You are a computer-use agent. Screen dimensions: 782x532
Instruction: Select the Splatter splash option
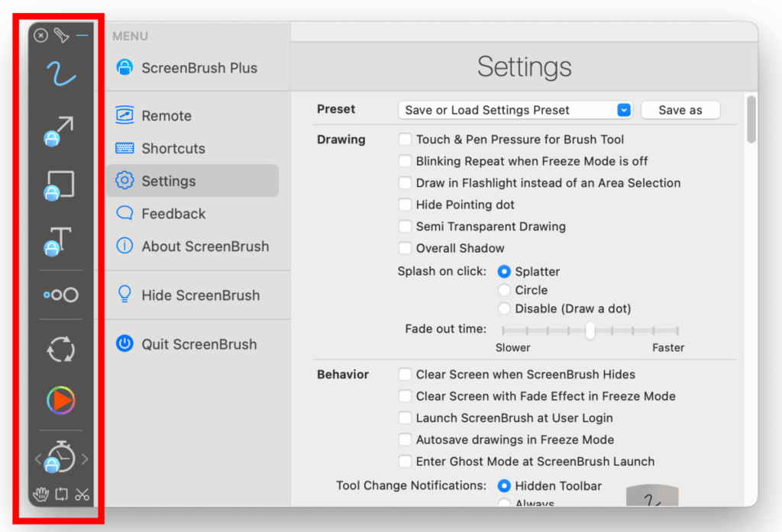coord(504,271)
